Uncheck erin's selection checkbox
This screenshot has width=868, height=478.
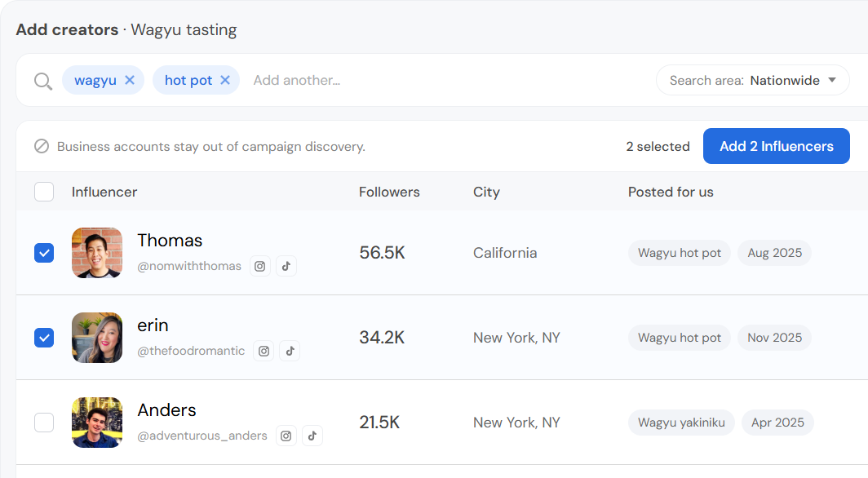[x=44, y=338]
